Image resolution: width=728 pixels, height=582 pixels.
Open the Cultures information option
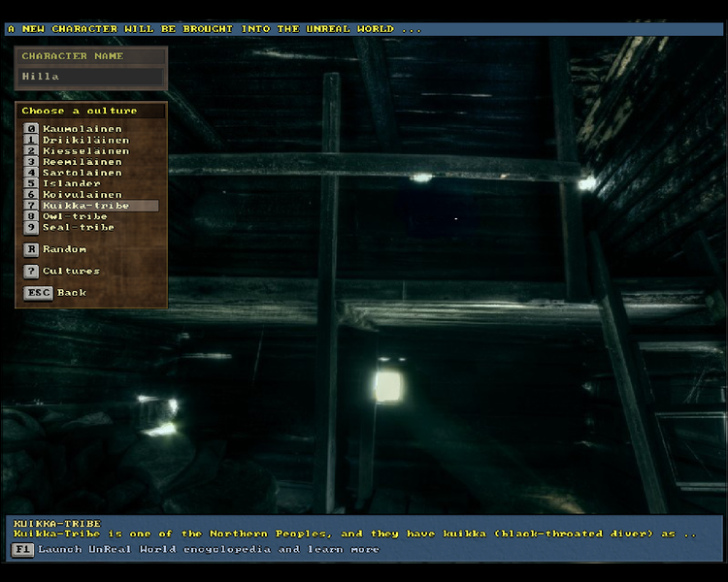coord(71,271)
